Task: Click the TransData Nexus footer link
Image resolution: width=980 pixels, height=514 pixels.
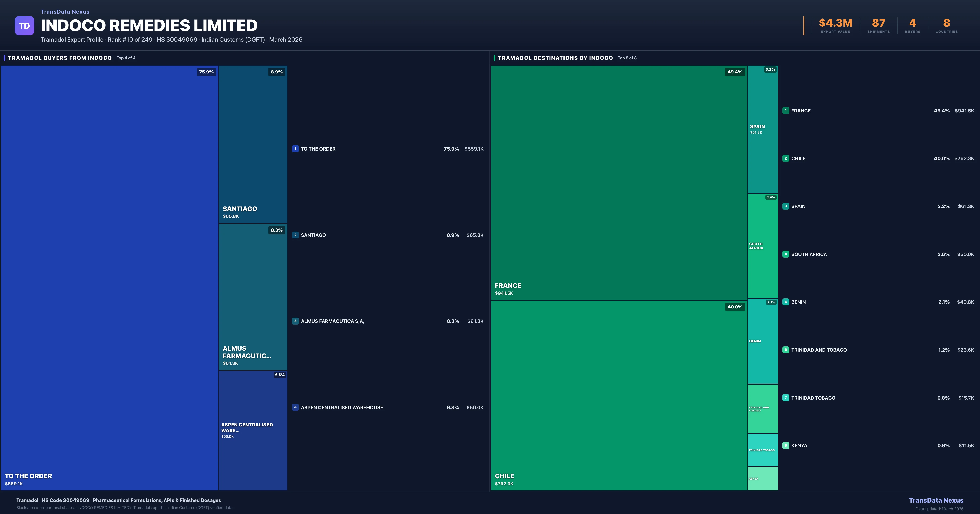Action: tap(936, 500)
